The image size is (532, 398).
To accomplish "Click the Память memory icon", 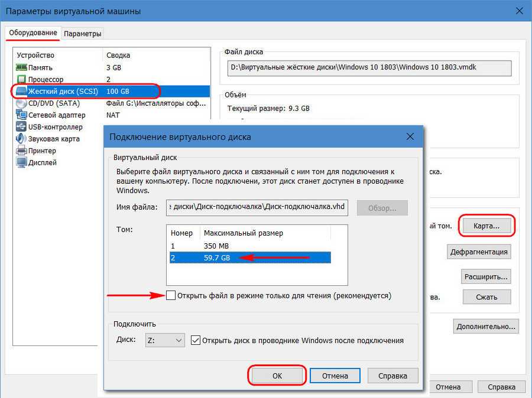I will [x=21, y=67].
